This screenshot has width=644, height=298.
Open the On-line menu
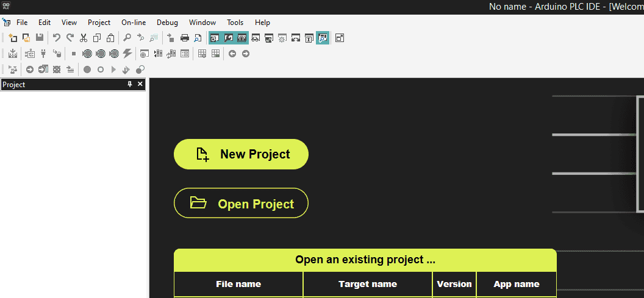tap(134, 23)
